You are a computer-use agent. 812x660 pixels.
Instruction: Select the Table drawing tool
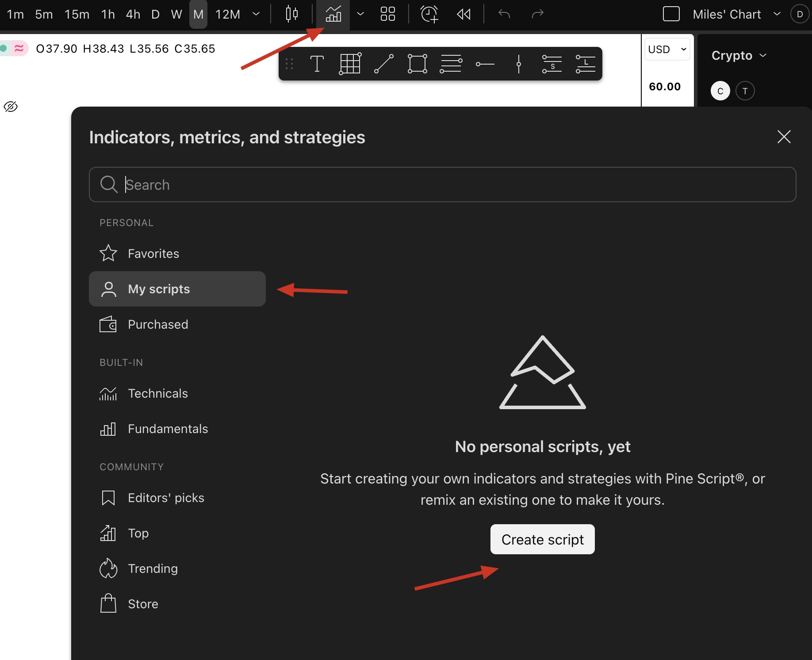pyautogui.click(x=350, y=64)
